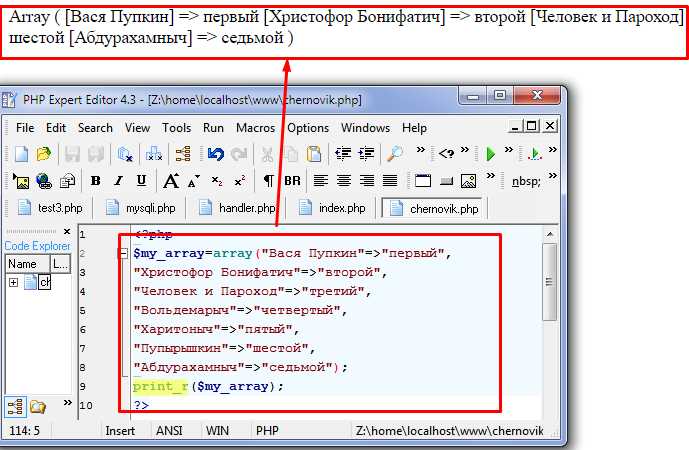Click the Paste clipboard icon
The image size is (689, 450).
click(314, 154)
